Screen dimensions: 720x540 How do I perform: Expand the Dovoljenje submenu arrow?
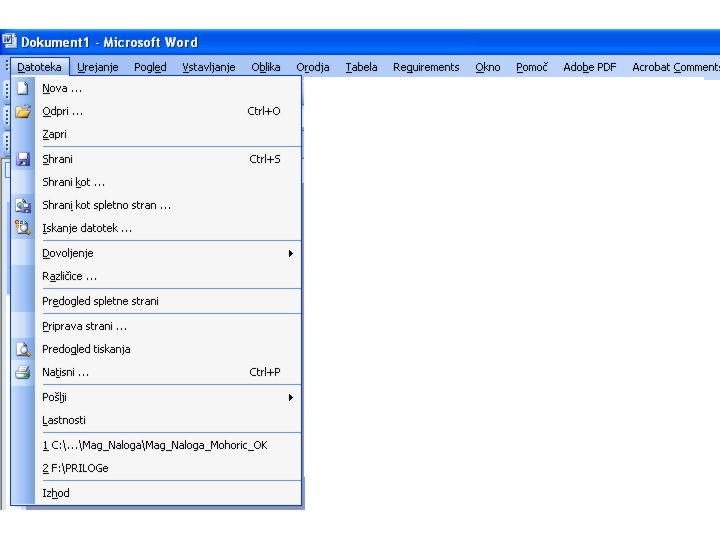[291, 253]
